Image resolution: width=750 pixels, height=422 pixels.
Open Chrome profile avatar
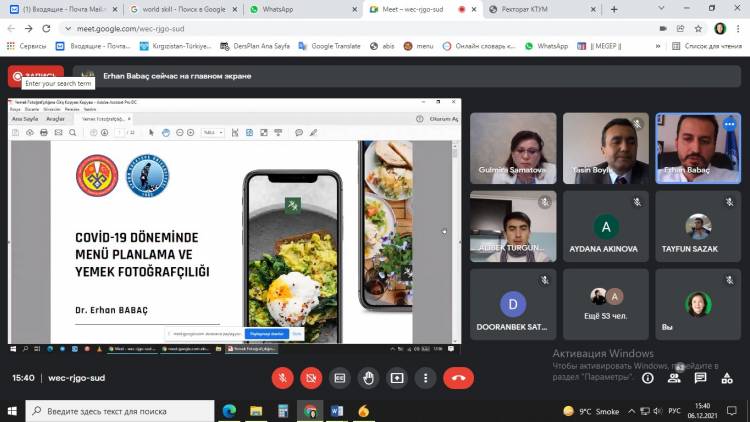pyautogui.click(x=720, y=29)
